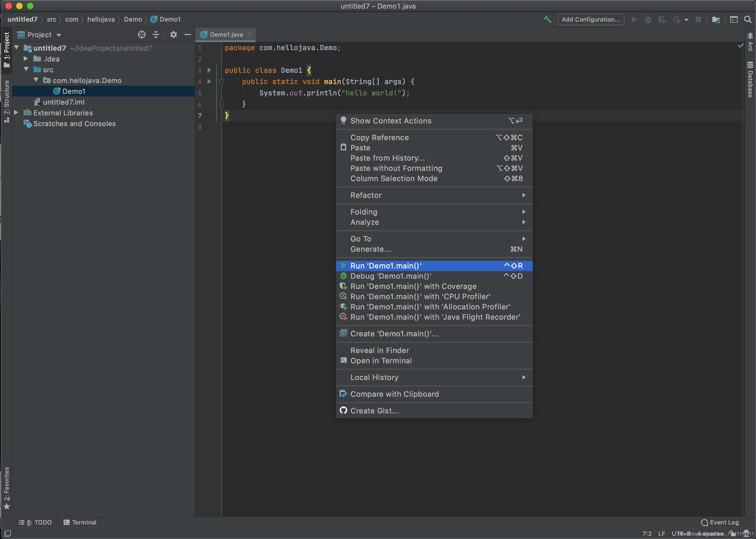Choose Compare with Clipboard
Image resolution: width=756 pixels, height=539 pixels.
click(434, 394)
